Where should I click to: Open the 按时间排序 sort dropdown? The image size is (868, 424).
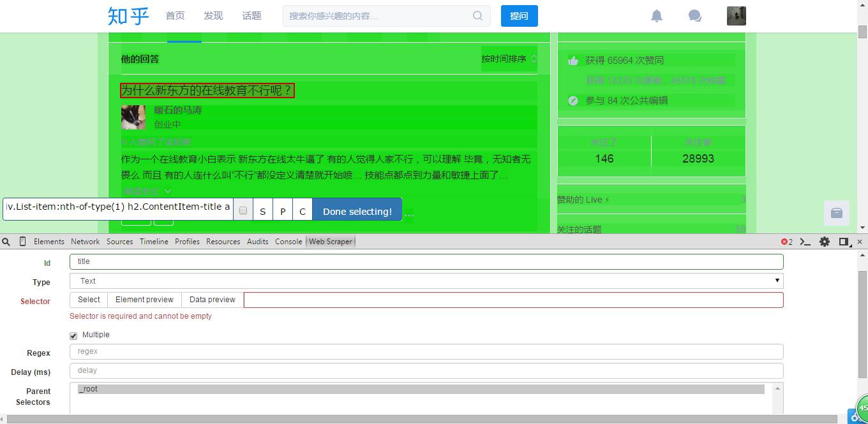pos(509,59)
